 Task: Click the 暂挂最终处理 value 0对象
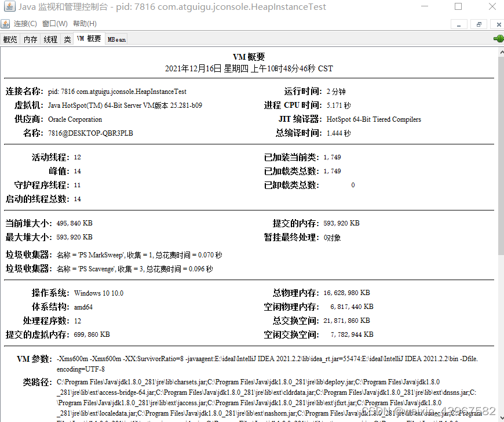pos(332,238)
